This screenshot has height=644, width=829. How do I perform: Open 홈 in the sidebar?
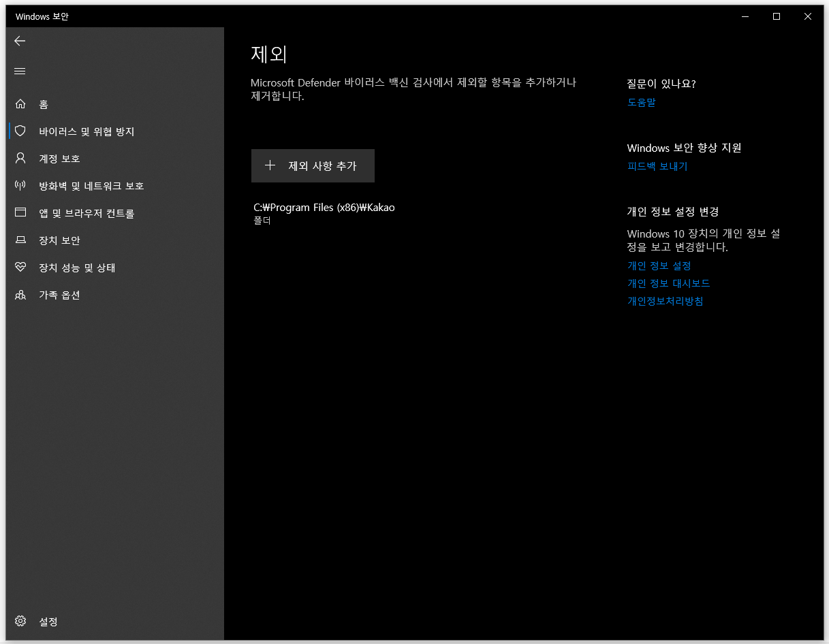click(x=44, y=104)
